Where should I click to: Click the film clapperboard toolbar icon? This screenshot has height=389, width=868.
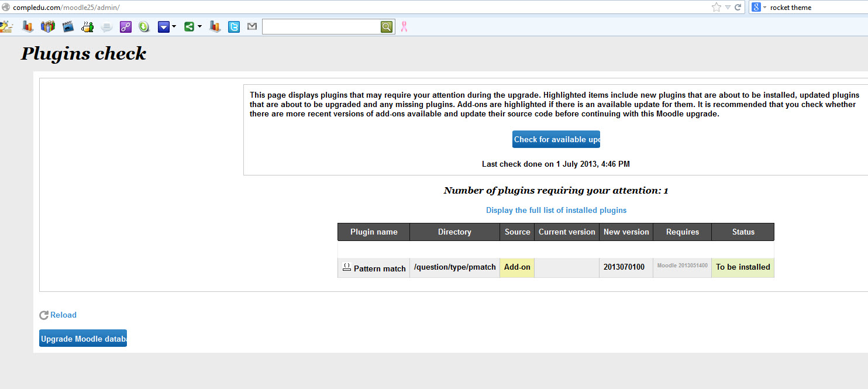pos(68,26)
